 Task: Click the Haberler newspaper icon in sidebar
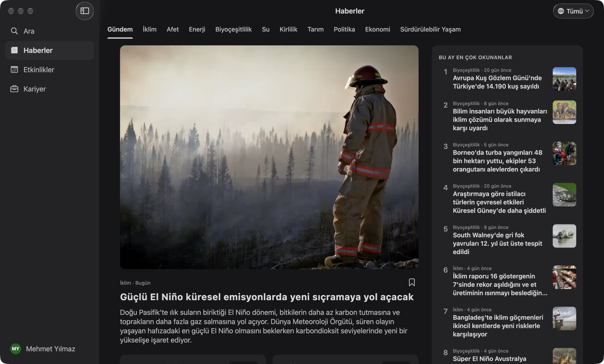14,50
